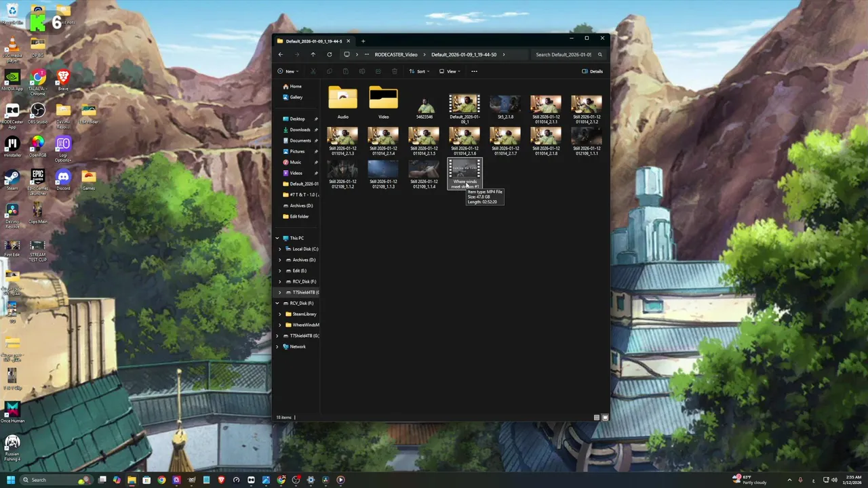Click the Copy icon in Explorer toolbar

coord(329,71)
